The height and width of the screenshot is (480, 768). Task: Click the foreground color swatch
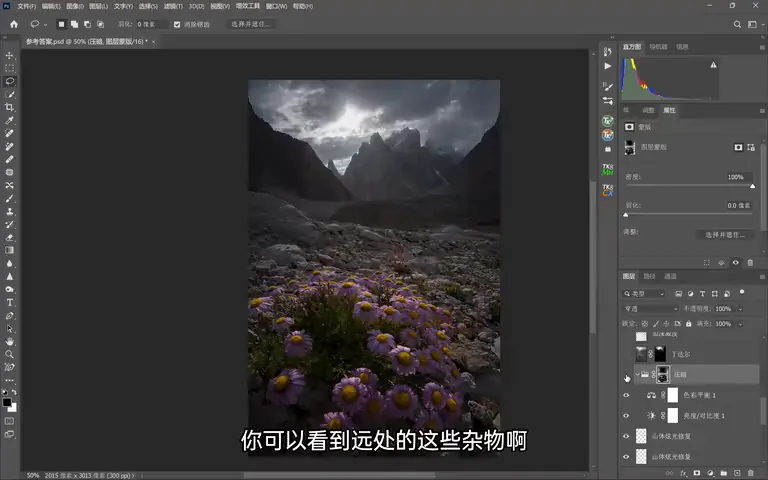tap(7, 403)
